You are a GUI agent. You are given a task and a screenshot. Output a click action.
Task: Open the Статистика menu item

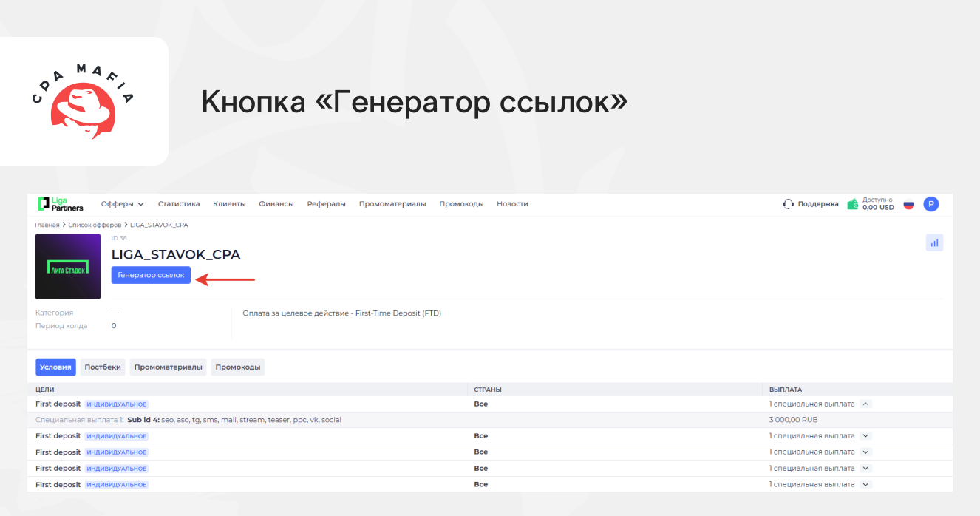179,204
